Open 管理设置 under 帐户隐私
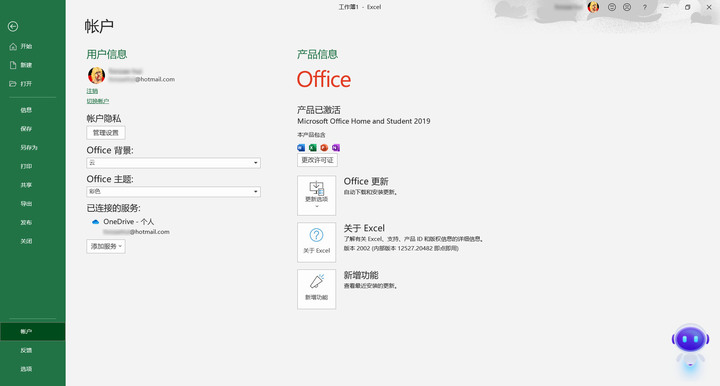The width and height of the screenshot is (720, 386). pyautogui.click(x=106, y=133)
